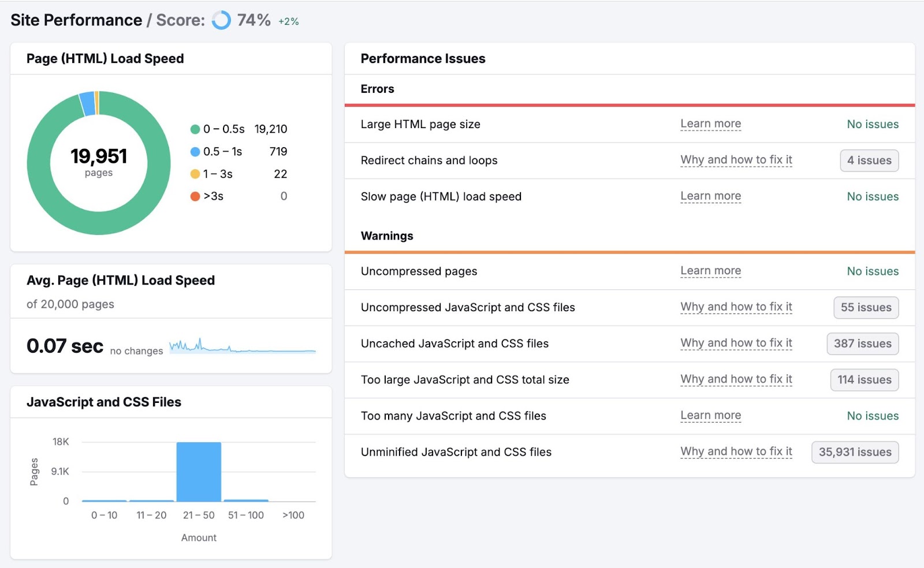View the 35,931 Unminified JavaScript issues
The height and width of the screenshot is (568, 924).
click(x=854, y=452)
